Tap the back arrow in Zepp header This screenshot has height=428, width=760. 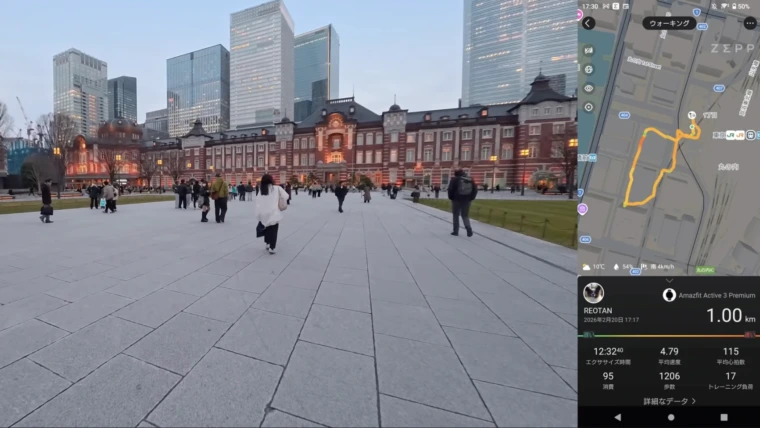pyautogui.click(x=588, y=23)
